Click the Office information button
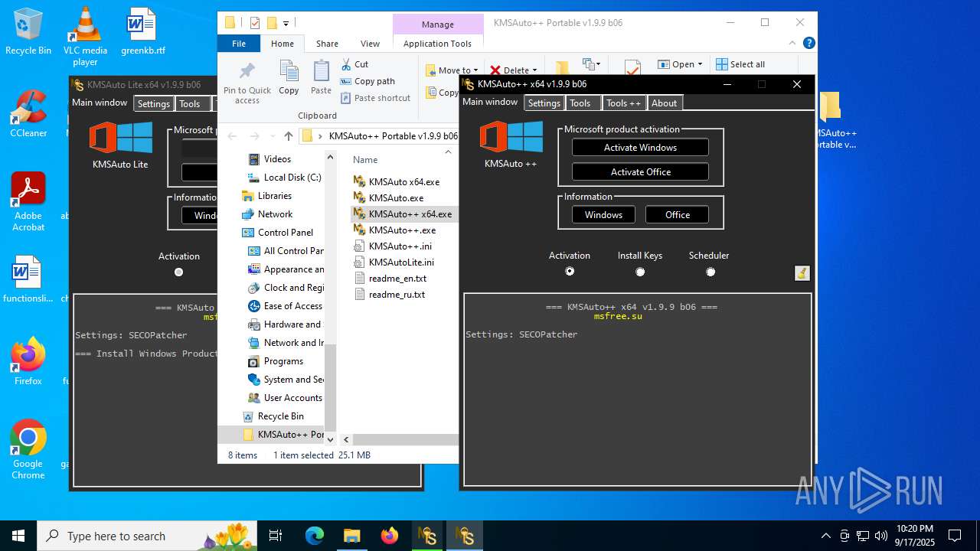Image resolution: width=980 pixels, height=551 pixels. tap(677, 215)
